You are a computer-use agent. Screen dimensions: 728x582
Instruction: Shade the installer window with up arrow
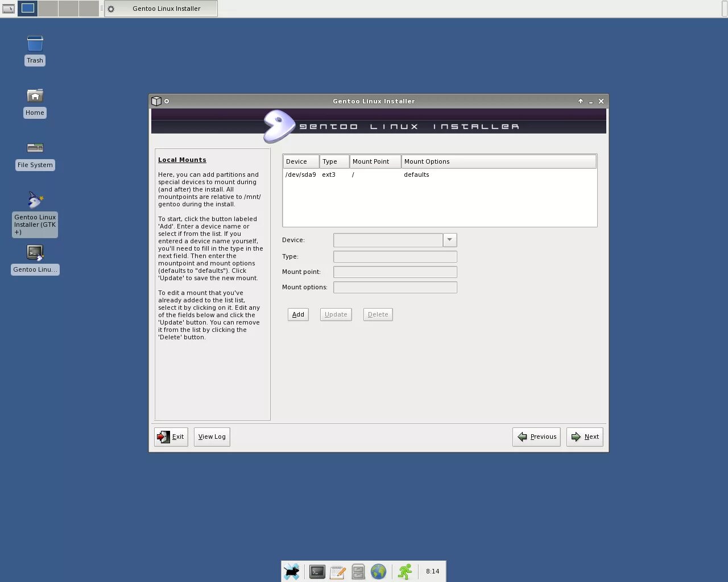point(581,101)
